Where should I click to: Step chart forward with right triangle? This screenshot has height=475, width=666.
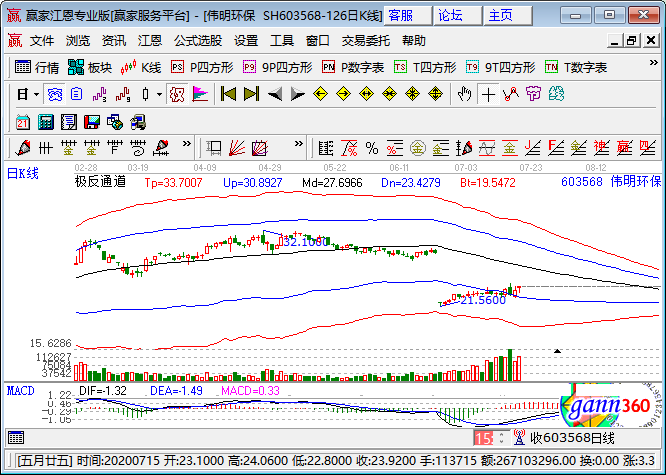(297, 94)
